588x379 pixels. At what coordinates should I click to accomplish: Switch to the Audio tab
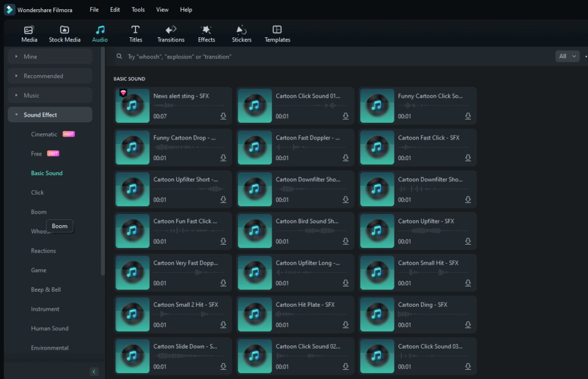(99, 33)
